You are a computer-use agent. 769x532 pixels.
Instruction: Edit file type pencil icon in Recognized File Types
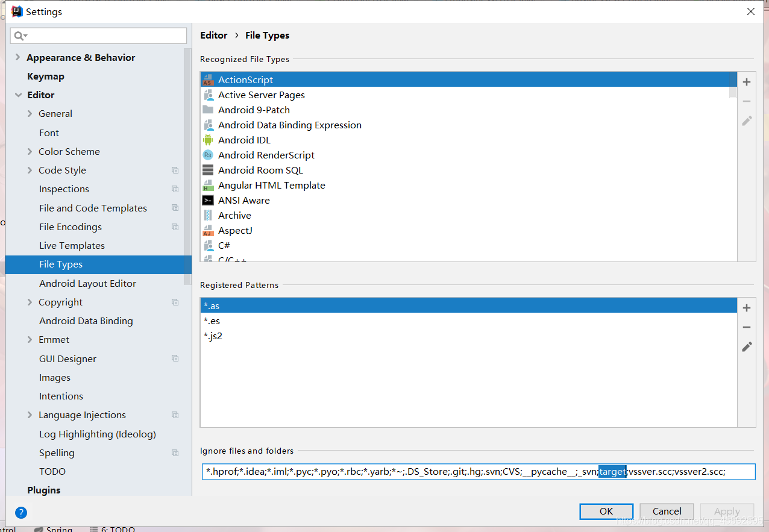[747, 120]
